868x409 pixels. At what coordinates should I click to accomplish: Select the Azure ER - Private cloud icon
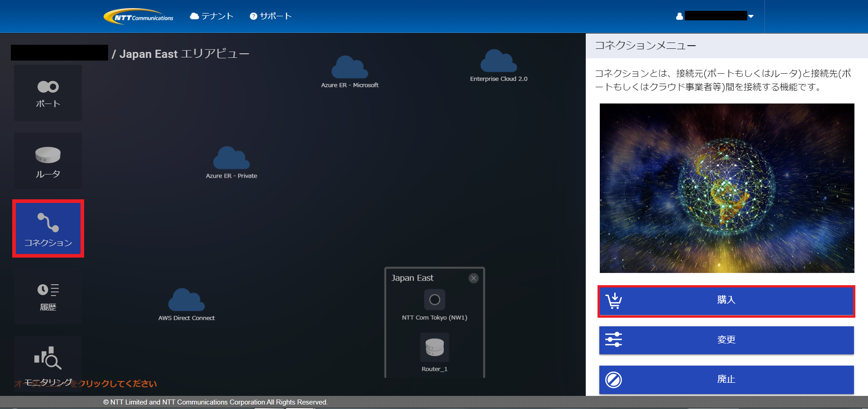point(231,158)
